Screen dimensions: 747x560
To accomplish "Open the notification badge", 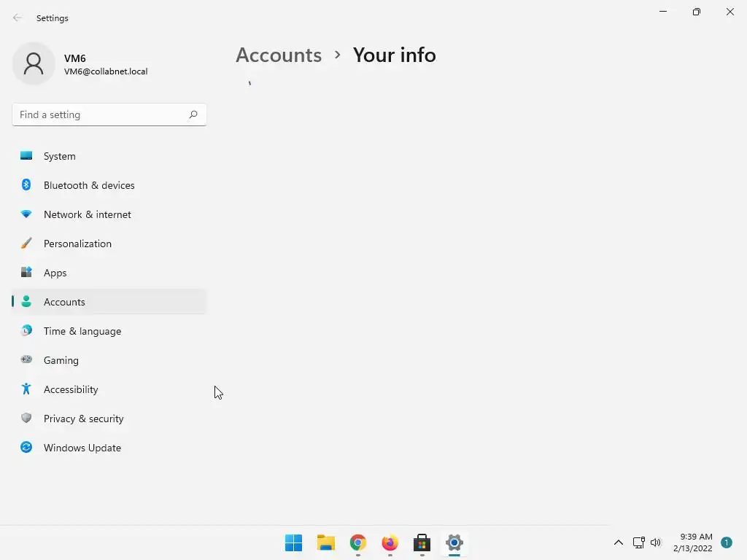I will (727, 542).
